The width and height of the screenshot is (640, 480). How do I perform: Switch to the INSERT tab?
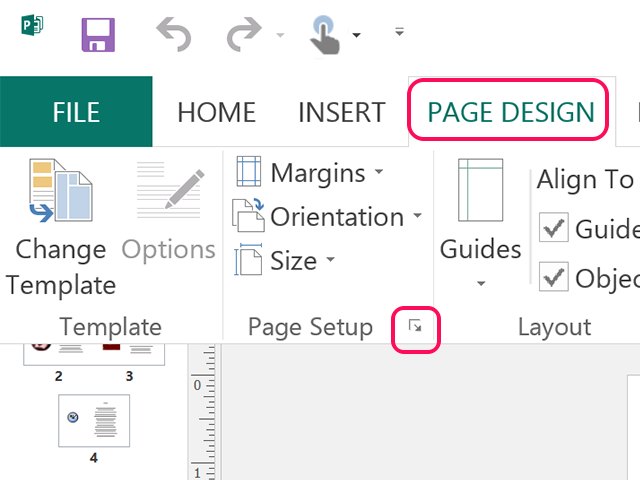click(x=341, y=112)
